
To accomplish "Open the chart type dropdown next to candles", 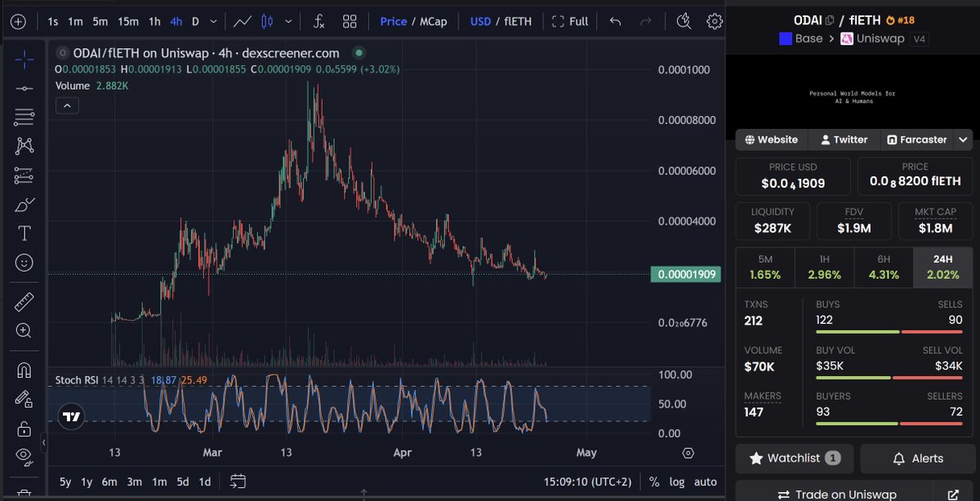I will click(x=287, y=21).
